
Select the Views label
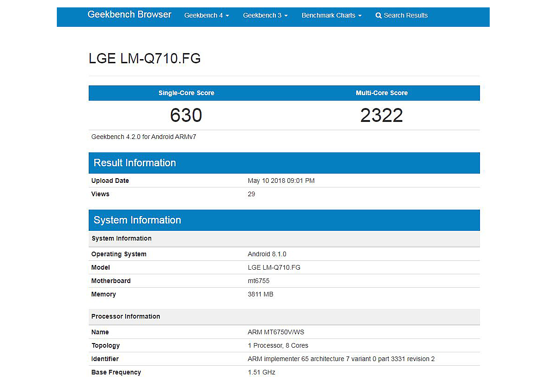point(100,194)
